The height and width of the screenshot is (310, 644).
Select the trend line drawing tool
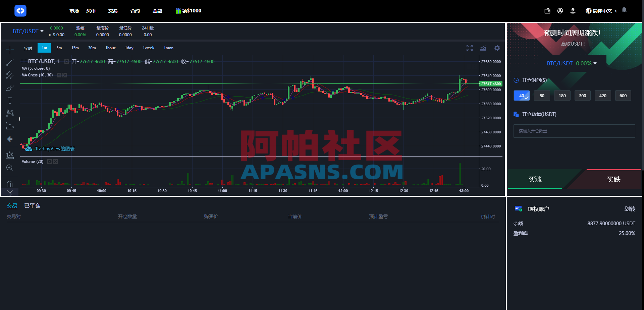(10, 62)
